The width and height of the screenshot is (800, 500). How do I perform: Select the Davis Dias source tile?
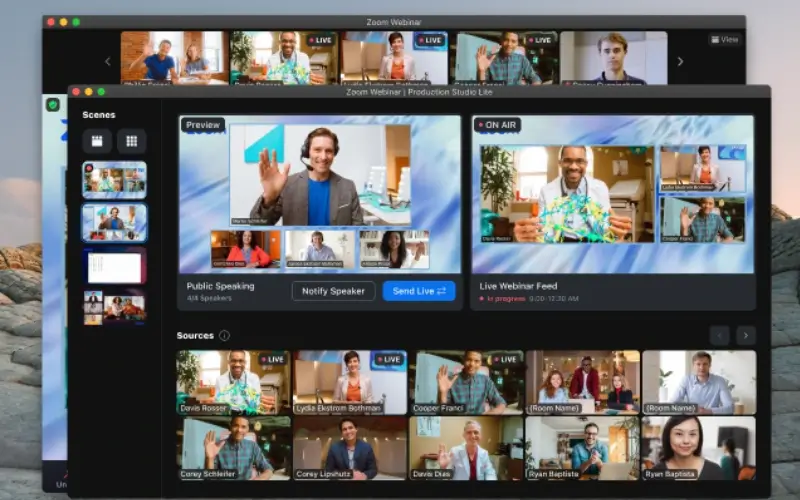(x=466, y=448)
